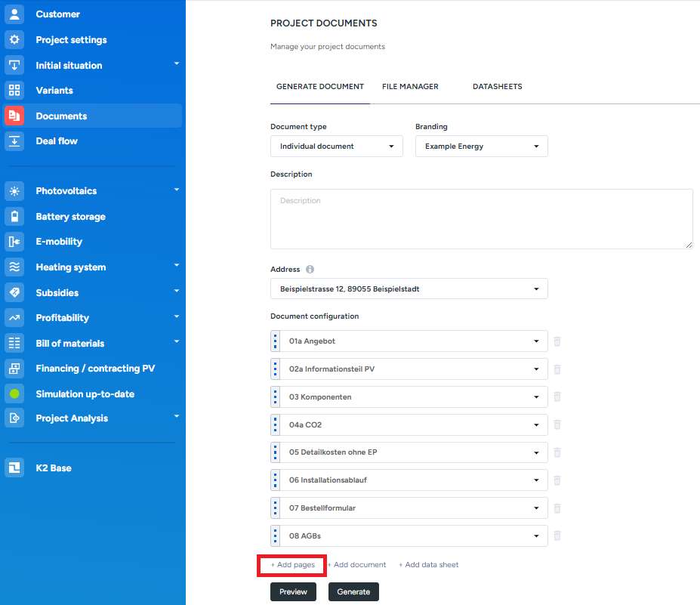Expand the Photovoltaics sidebar submenu

pos(177,190)
